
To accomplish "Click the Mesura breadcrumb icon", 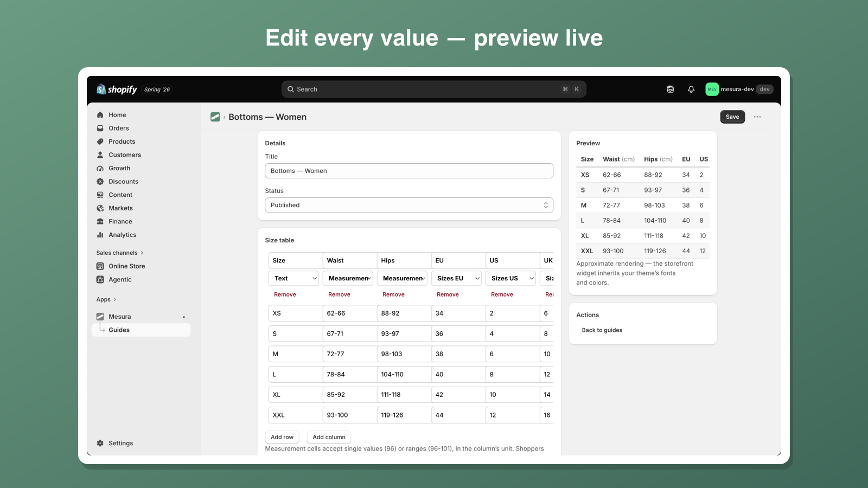I will tap(215, 117).
